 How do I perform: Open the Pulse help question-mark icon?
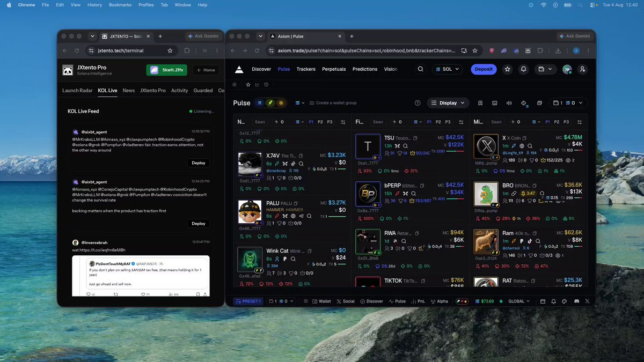click(418, 103)
